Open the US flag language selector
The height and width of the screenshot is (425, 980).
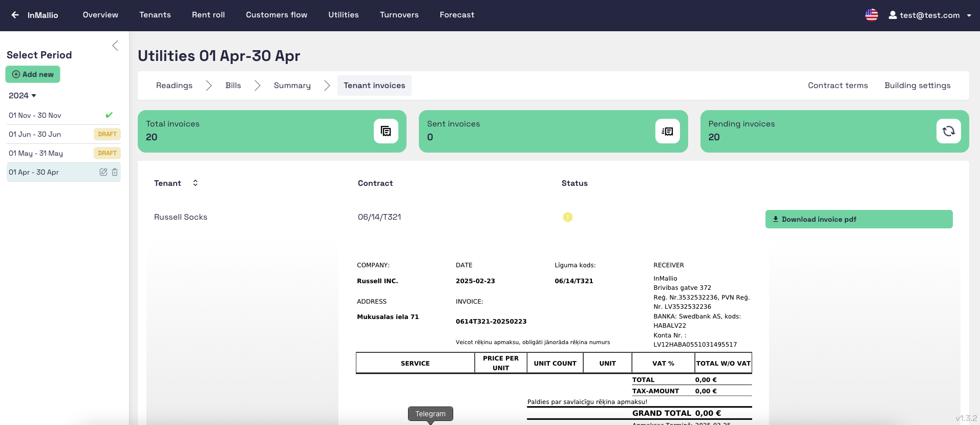pos(871,15)
